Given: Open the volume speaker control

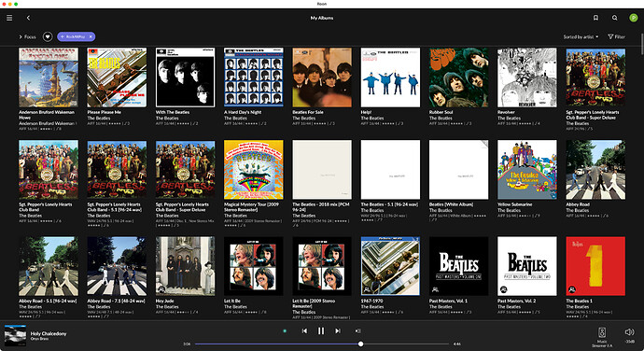Looking at the screenshot, I should coord(629,332).
